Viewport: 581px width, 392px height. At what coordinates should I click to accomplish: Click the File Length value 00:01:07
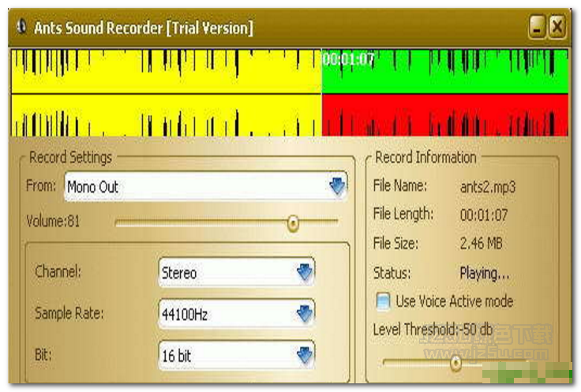[x=484, y=215]
